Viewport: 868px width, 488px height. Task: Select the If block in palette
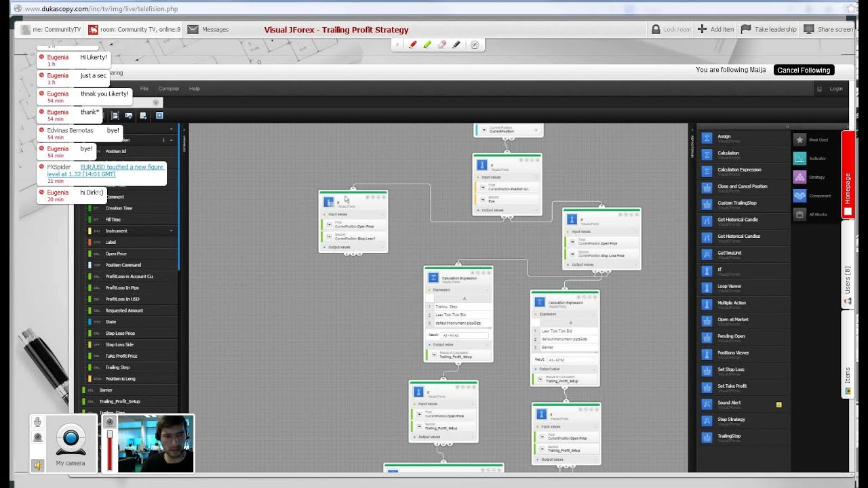pyautogui.click(x=744, y=270)
